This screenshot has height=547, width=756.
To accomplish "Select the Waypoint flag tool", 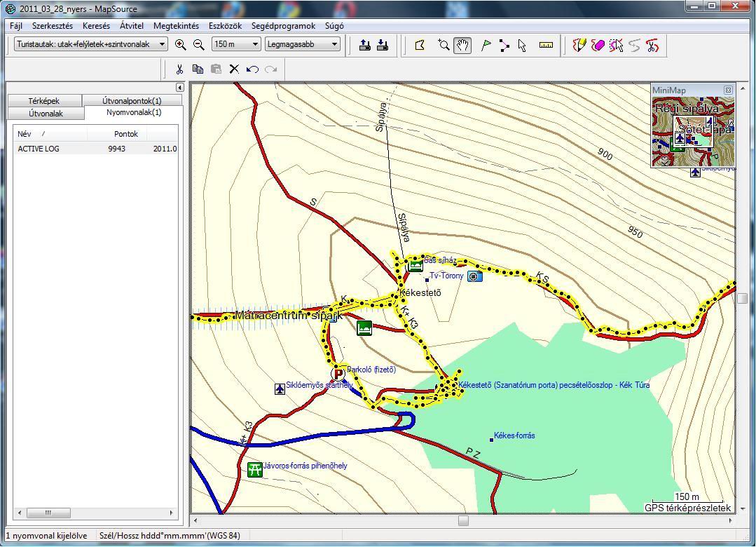I will click(x=486, y=46).
